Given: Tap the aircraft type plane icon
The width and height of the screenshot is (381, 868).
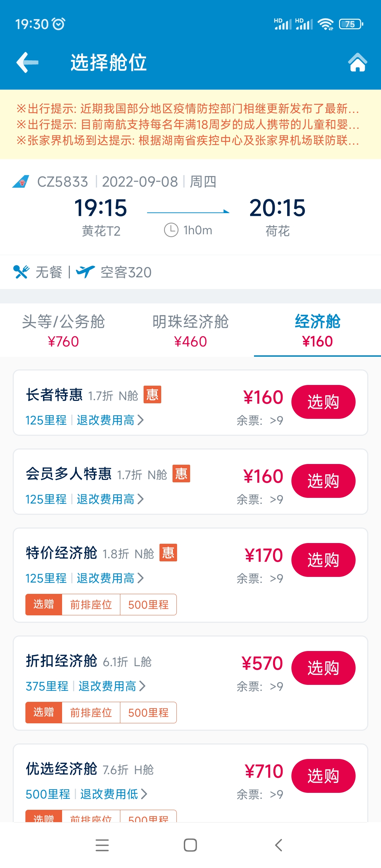Looking at the screenshot, I should pyautogui.click(x=85, y=272).
